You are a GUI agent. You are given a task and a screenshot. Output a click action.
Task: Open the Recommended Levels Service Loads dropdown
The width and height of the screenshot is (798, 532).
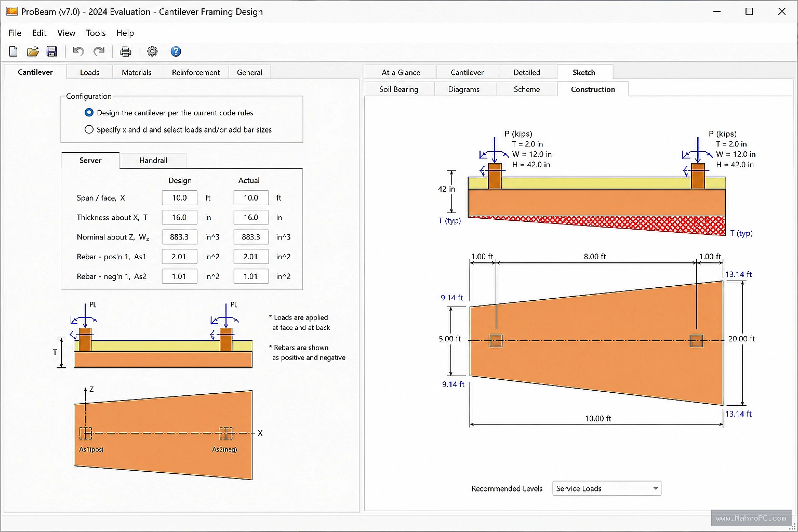(607, 488)
